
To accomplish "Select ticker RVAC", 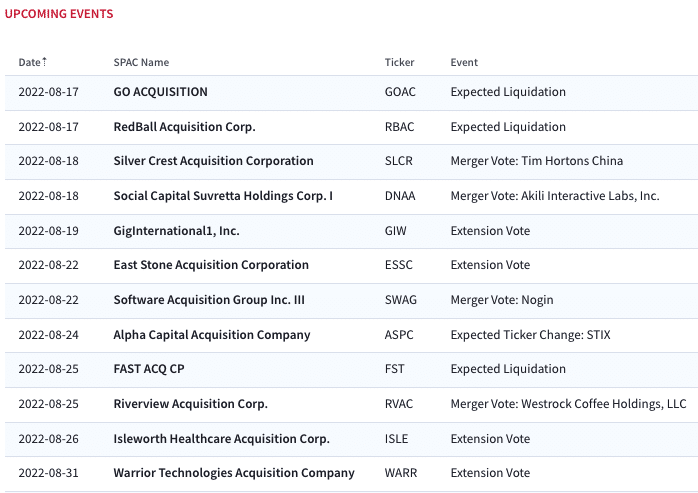I will pyautogui.click(x=399, y=404).
